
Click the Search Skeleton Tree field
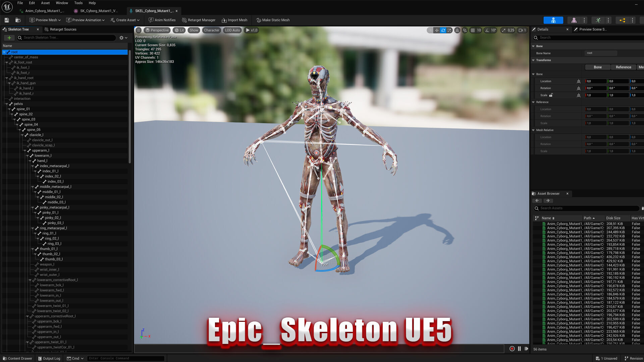67,38
